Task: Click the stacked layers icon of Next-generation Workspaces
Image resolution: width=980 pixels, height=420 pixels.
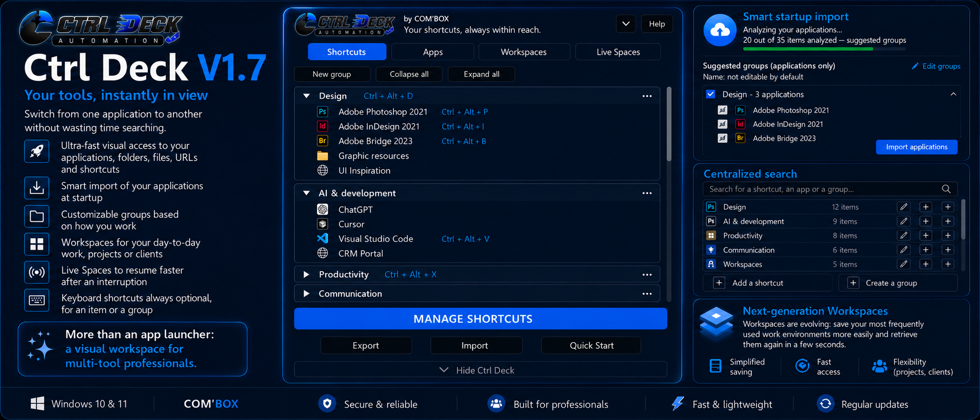Action: 716,322
